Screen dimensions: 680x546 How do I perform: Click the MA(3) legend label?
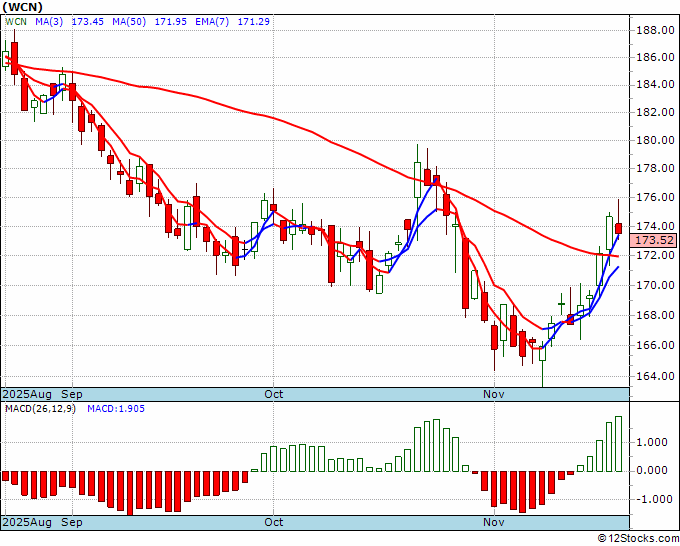(49, 21)
